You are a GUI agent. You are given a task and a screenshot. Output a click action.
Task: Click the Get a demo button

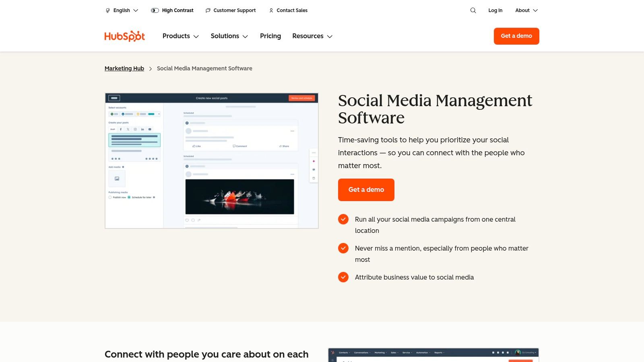[x=366, y=189]
